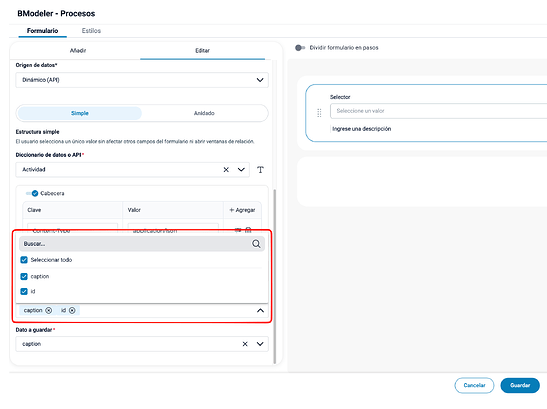Viewport: 547px width, 409px height.
Task: Toggle Seleccionar todo checkbox
Action: (x=24, y=260)
